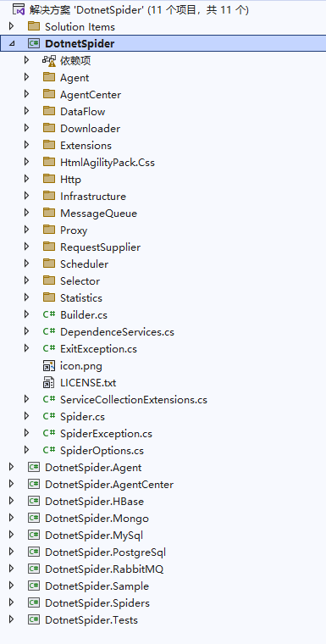Select the SpiderException.cs file name
This screenshot has height=644, width=326.
pos(106,434)
